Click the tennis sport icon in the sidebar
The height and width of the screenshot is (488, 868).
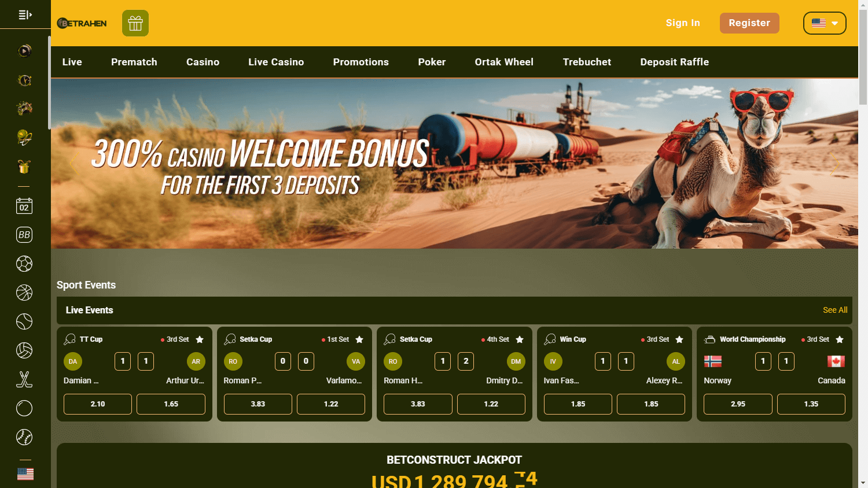[24, 321]
